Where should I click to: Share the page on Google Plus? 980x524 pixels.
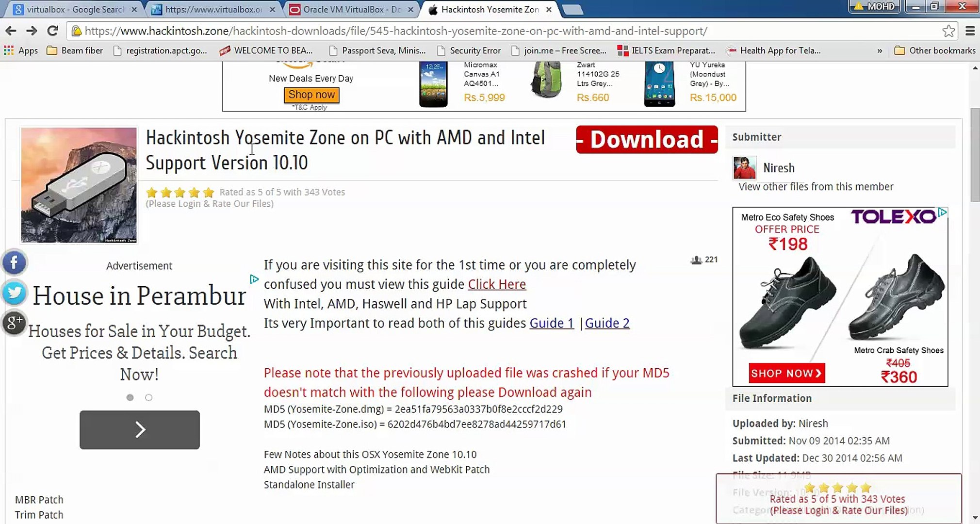pos(14,323)
